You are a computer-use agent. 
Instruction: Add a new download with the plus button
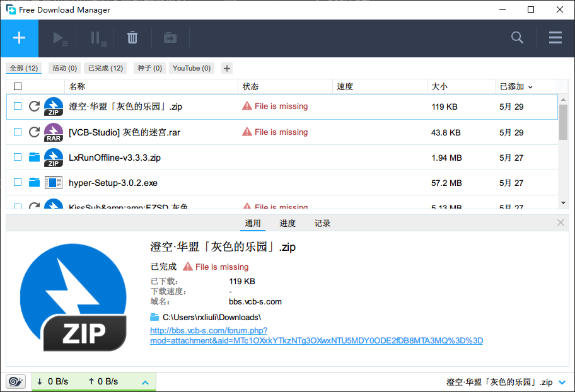[19, 38]
